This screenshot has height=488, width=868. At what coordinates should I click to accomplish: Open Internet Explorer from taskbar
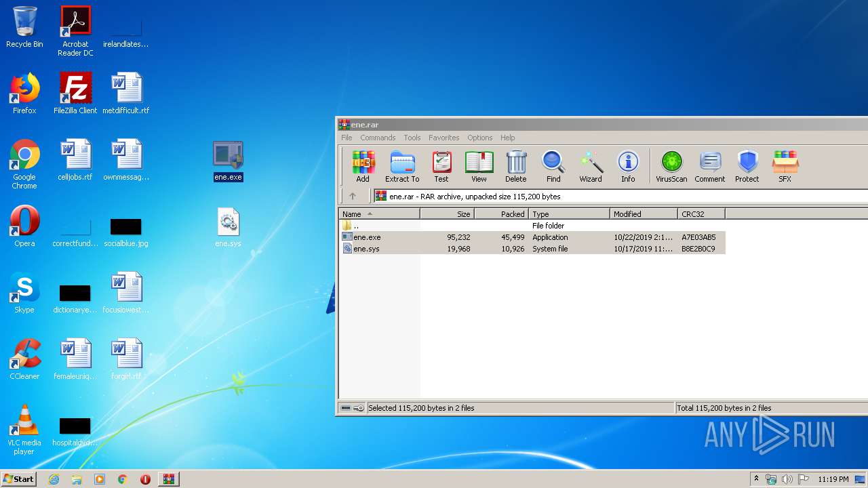click(54, 479)
